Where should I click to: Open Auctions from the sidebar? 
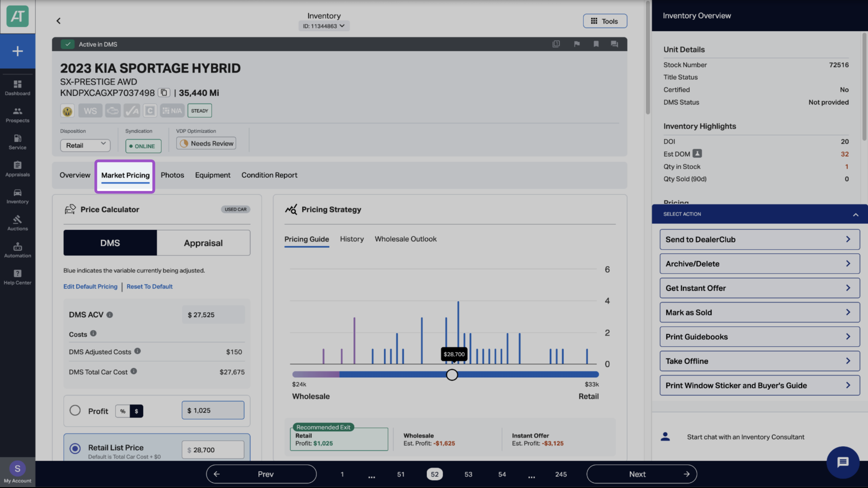click(x=17, y=223)
